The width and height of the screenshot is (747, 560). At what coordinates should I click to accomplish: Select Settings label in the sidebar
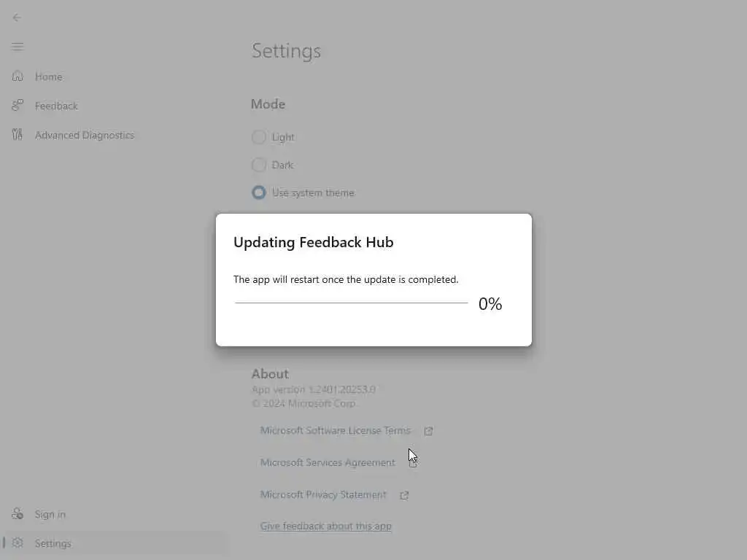[53, 543]
